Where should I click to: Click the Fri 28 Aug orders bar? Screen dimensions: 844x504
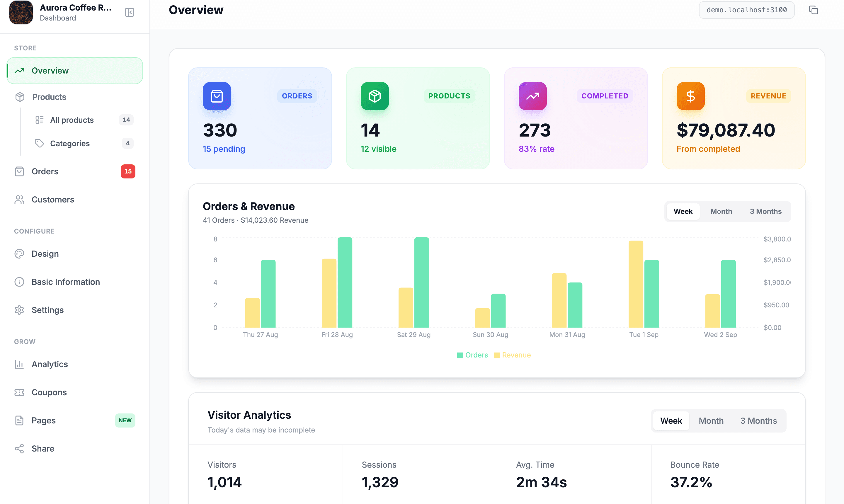tap(345, 282)
